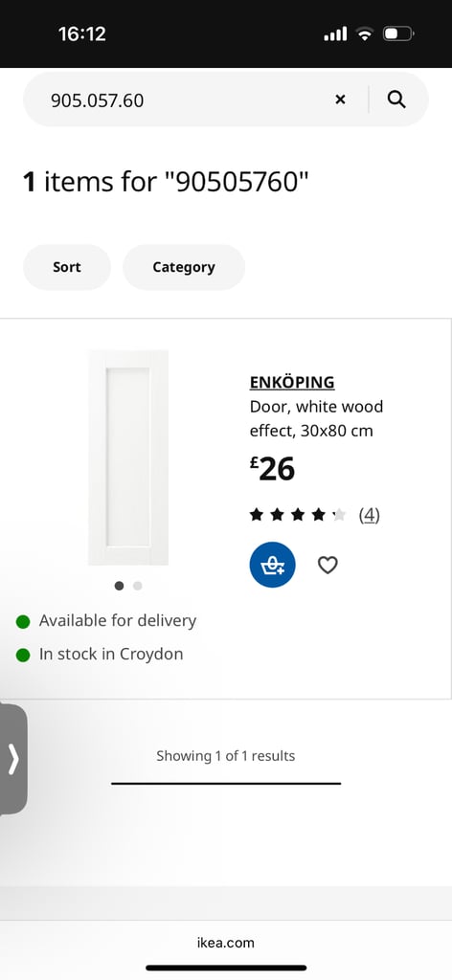
Task: Click the star rating of the door
Action: coord(298,515)
